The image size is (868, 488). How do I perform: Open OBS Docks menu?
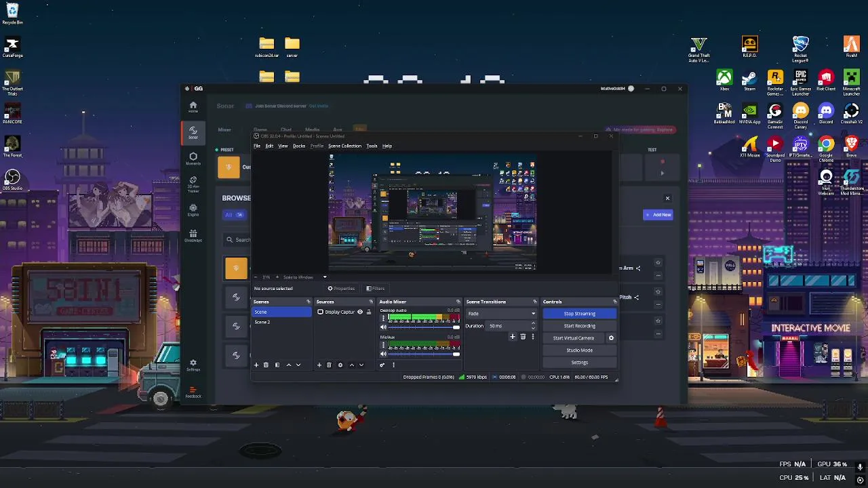pyautogui.click(x=299, y=146)
